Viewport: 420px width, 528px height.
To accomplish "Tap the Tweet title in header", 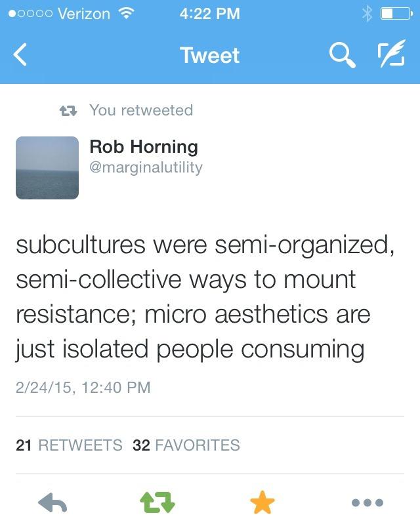I will (x=209, y=56).
